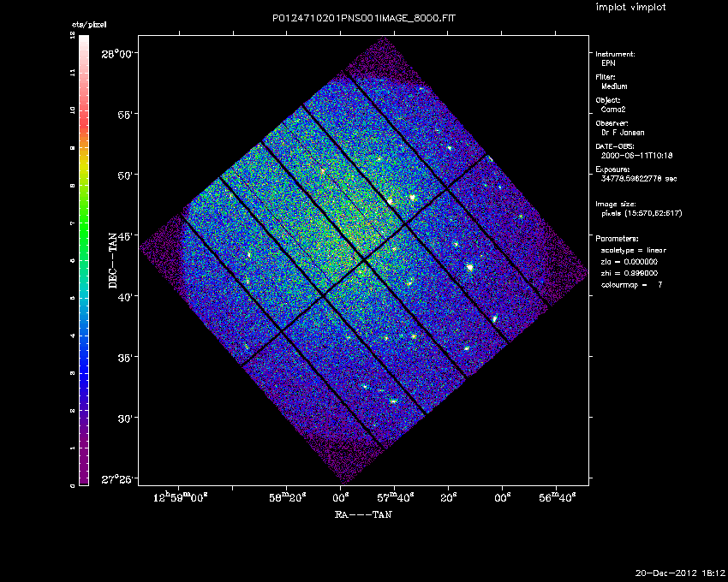This screenshot has height=582, width=728.
Task: Click the 'Object:' label
Action: pyautogui.click(x=608, y=100)
